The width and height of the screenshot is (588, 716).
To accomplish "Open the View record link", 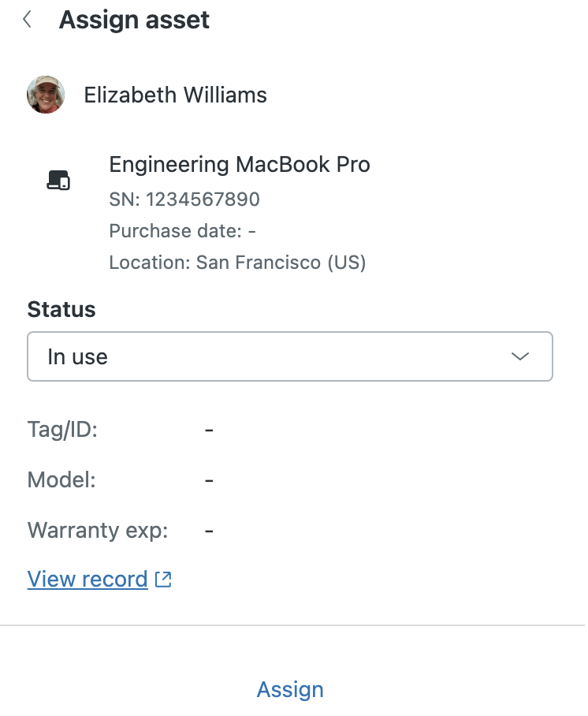I will pos(87,580).
